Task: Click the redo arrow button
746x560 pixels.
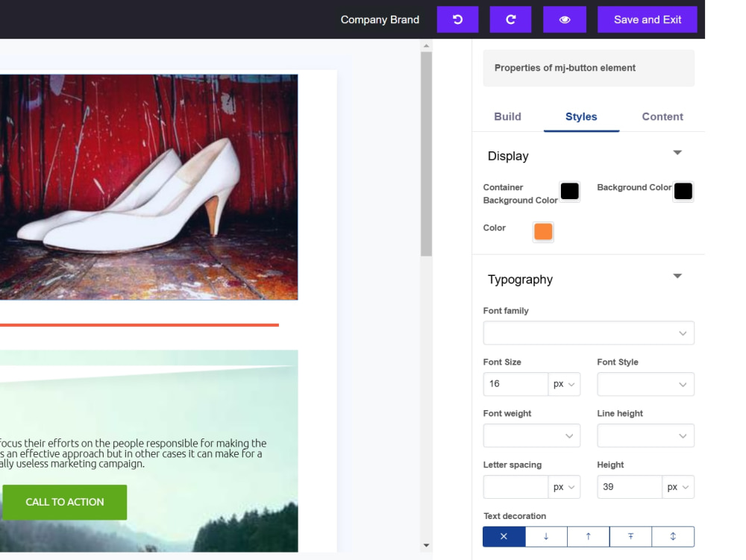Action: [x=510, y=19]
